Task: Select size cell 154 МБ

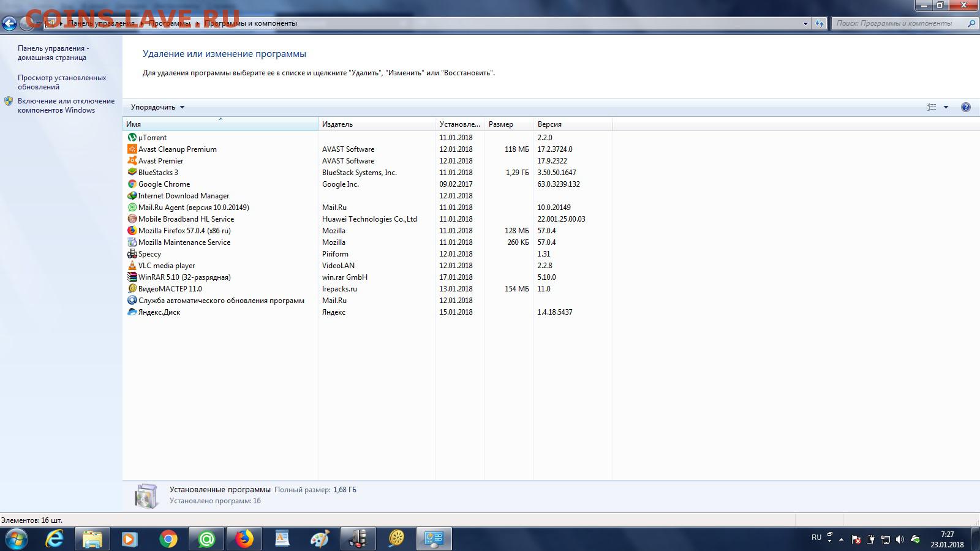Action: point(517,289)
